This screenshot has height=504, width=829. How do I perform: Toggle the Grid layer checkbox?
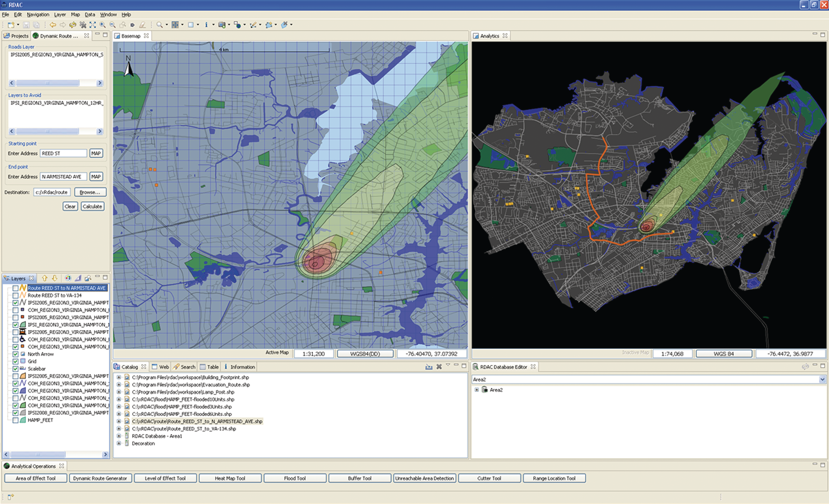[x=15, y=361]
